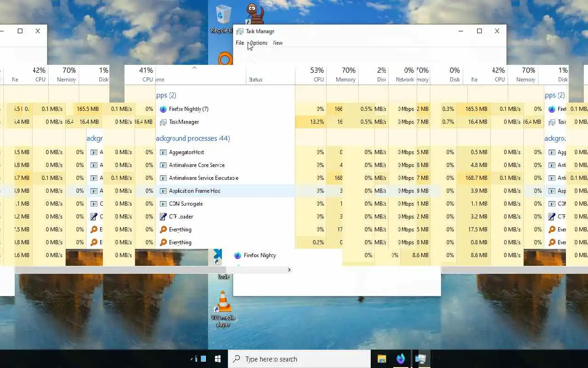This screenshot has width=588, height=368.
Task: Click the 0 Mbps network value in TaskManager row
Action: [406, 122]
